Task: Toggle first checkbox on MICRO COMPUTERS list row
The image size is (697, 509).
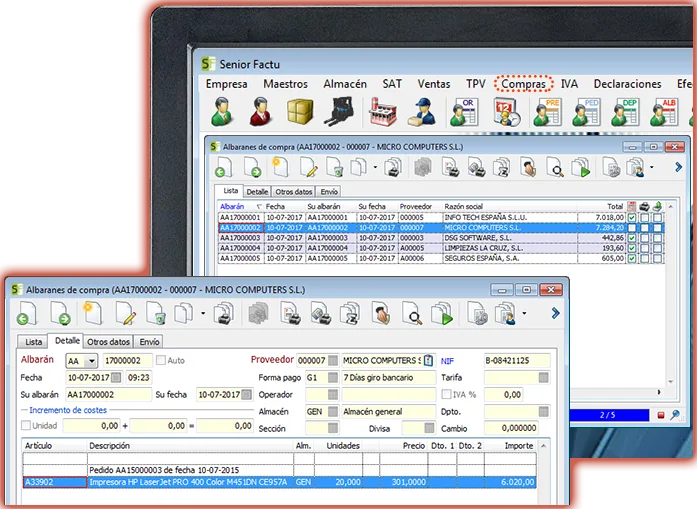Action: pos(632,228)
